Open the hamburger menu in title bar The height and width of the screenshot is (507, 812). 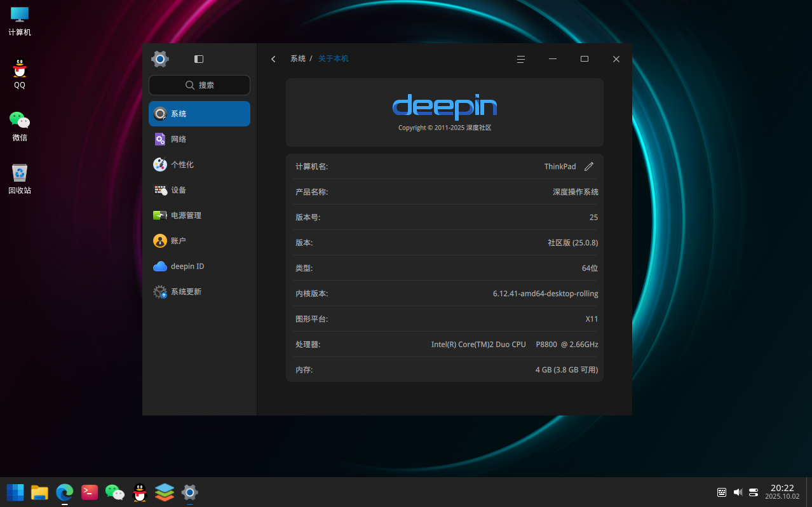coord(521,59)
